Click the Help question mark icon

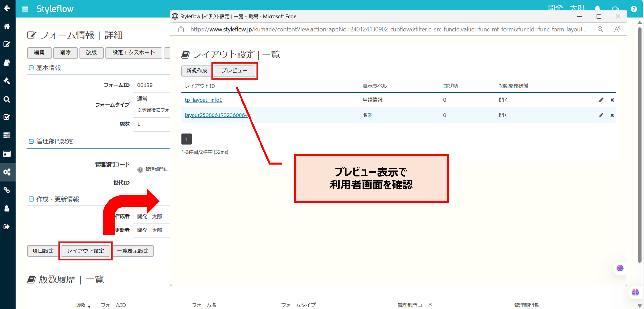[x=634, y=9]
